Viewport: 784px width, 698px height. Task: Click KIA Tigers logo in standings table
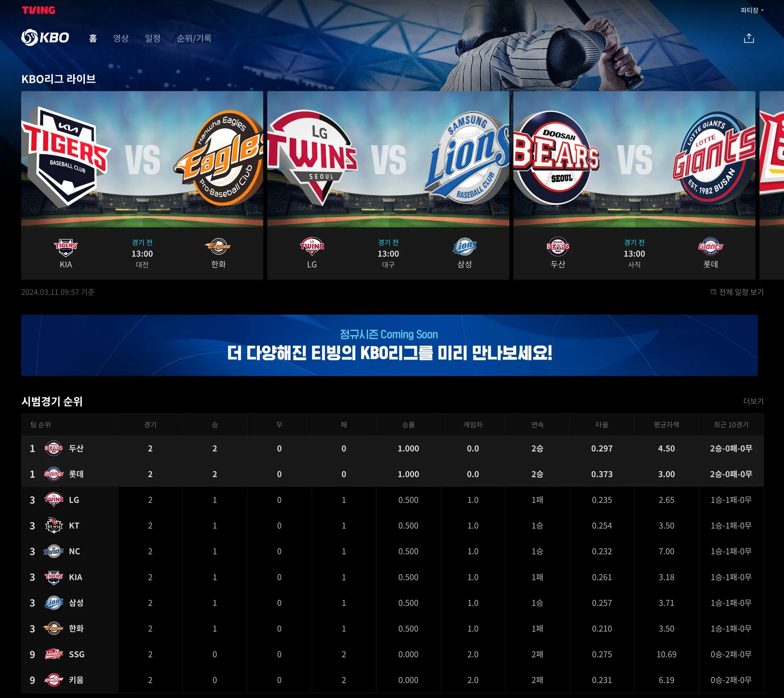54,577
